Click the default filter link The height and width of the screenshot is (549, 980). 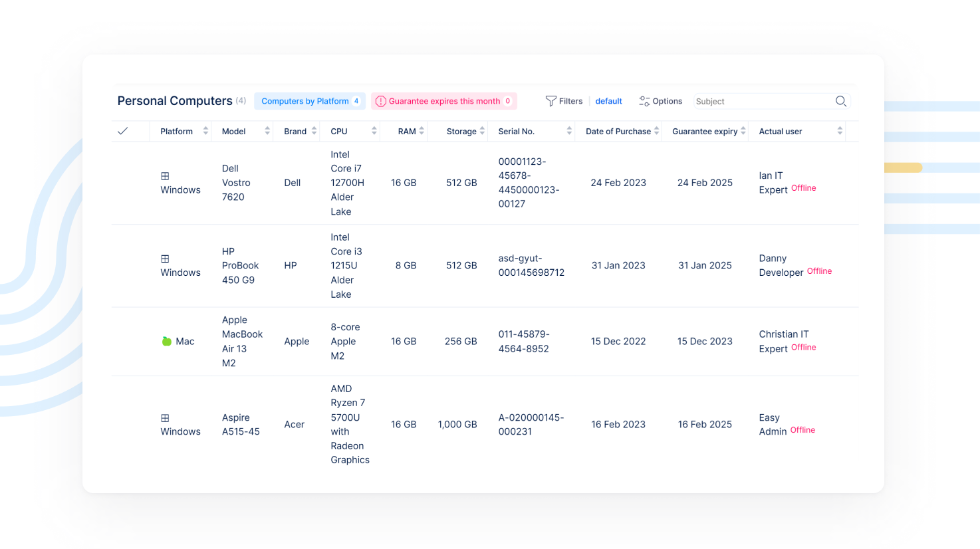click(x=608, y=101)
